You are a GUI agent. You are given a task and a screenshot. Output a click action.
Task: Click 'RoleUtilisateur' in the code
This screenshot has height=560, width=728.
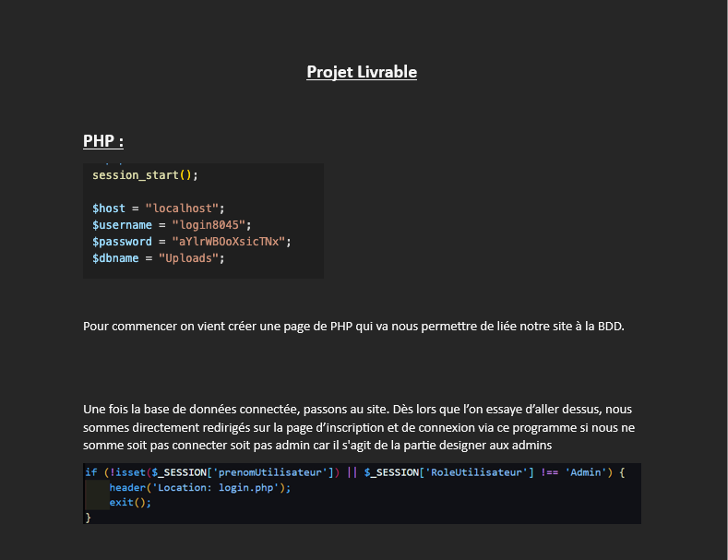pyautogui.click(x=476, y=472)
